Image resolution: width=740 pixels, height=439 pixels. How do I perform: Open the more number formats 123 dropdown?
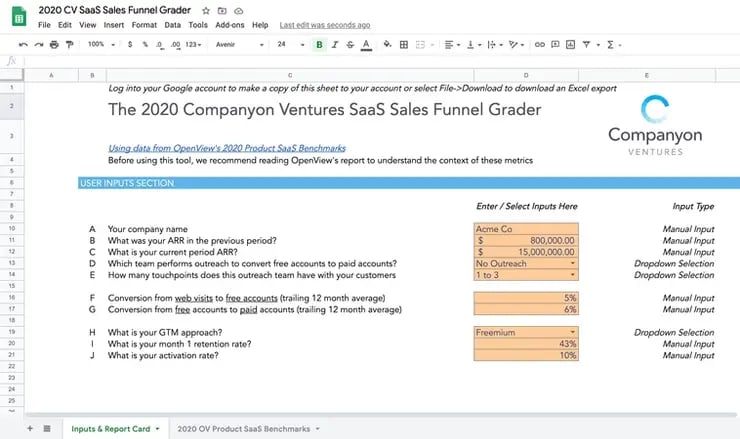click(x=193, y=44)
